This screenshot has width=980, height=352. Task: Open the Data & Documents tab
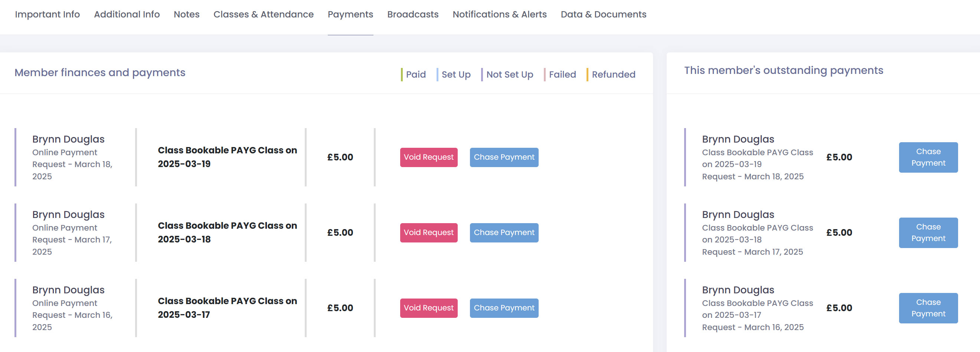point(603,14)
